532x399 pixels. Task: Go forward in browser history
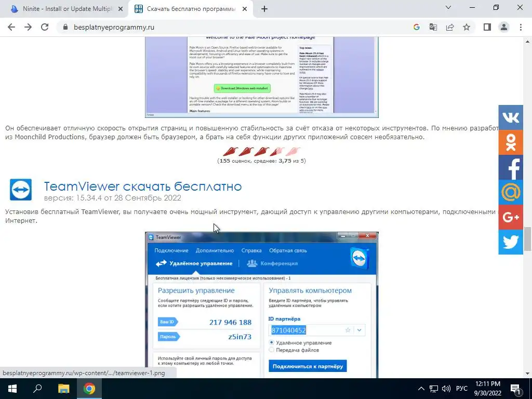(28, 27)
